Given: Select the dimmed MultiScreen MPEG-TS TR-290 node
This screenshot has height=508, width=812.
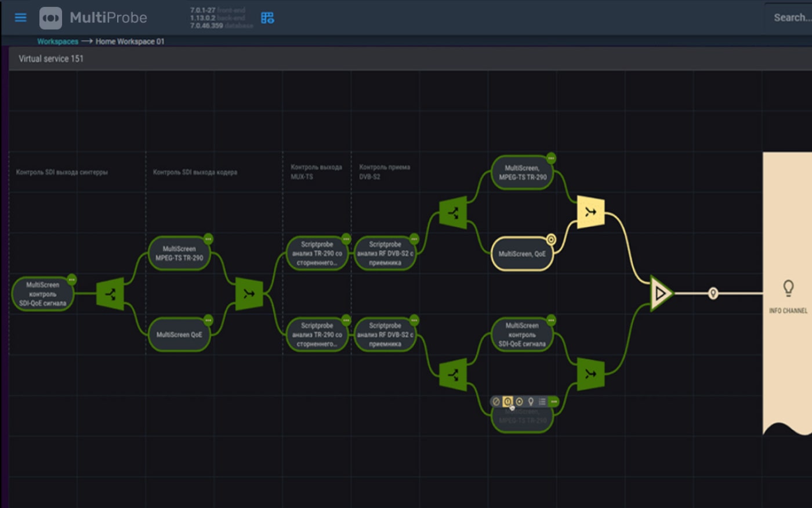Looking at the screenshot, I should 522,419.
